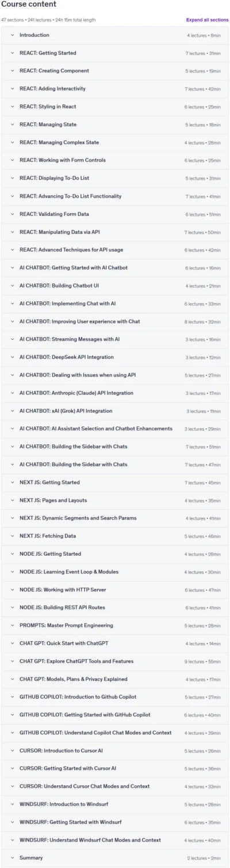Expand the Introduction section chevron
230x868 pixels.
point(11,35)
